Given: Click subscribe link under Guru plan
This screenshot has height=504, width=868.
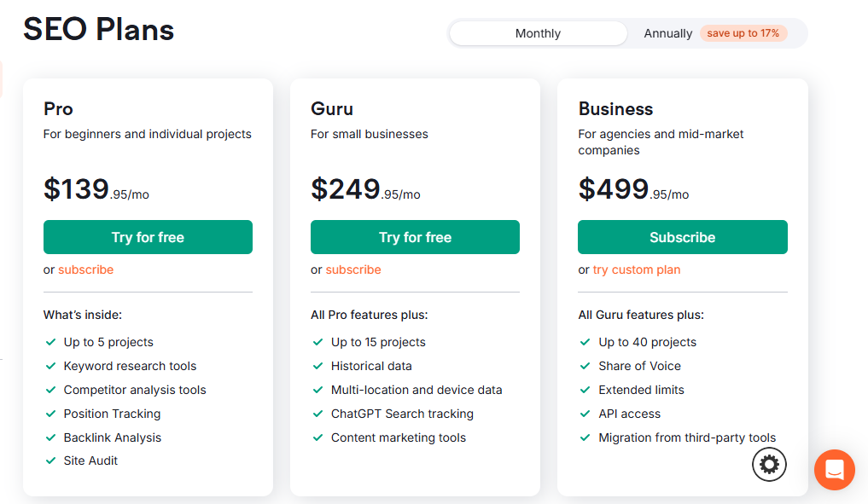Looking at the screenshot, I should point(353,269).
